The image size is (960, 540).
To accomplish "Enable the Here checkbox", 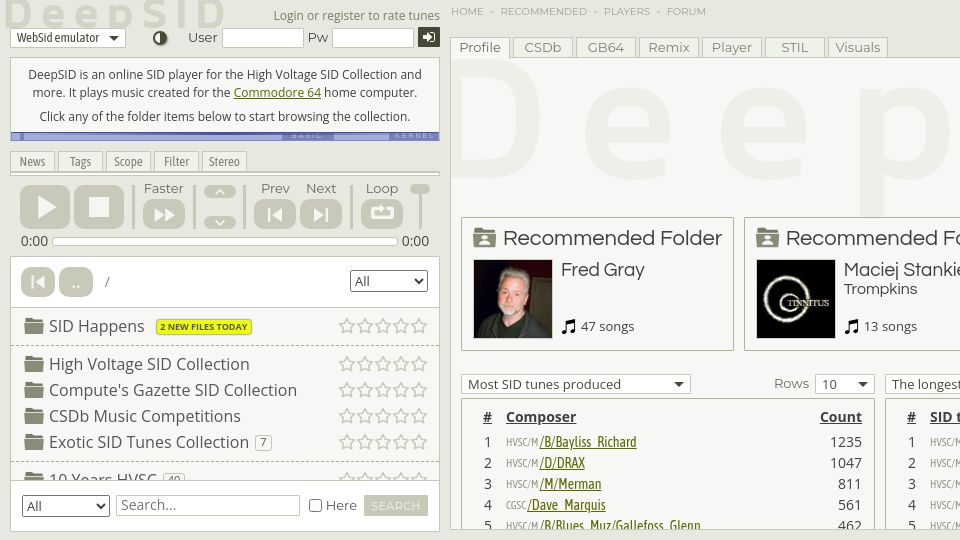I will point(315,506).
